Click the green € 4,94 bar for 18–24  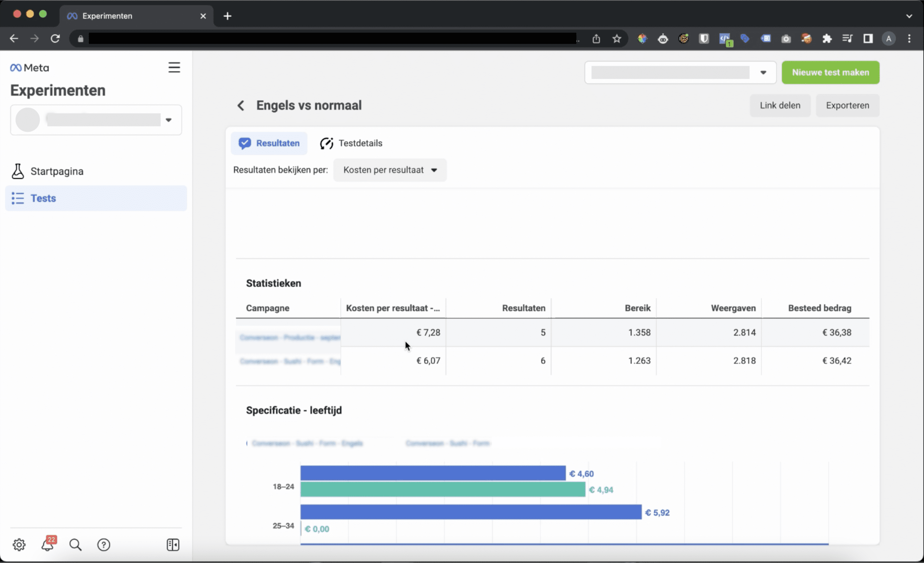tap(443, 489)
